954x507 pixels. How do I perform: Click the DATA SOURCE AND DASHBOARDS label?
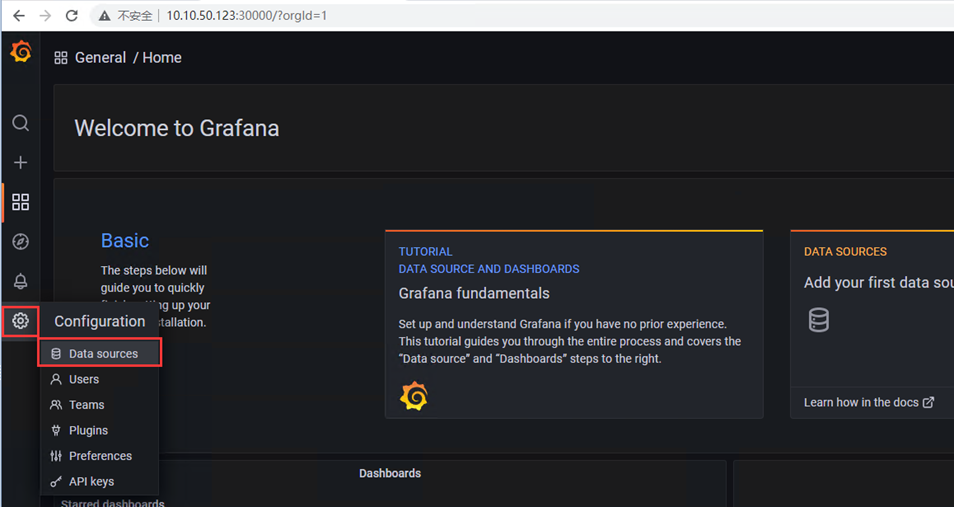[489, 269]
